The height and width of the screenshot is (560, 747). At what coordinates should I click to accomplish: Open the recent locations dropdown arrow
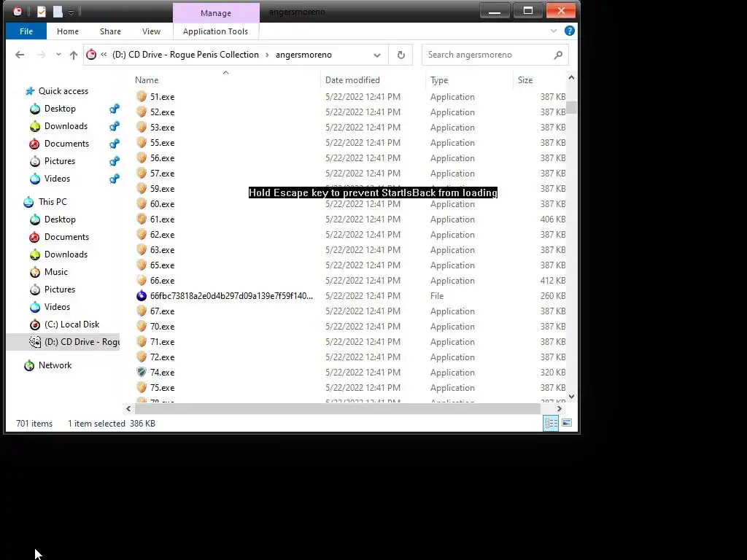pyautogui.click(x=58, y=55)
